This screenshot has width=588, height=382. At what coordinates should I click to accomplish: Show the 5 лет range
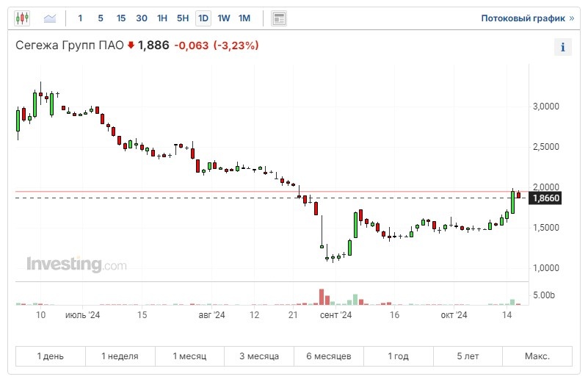[468, 356]
